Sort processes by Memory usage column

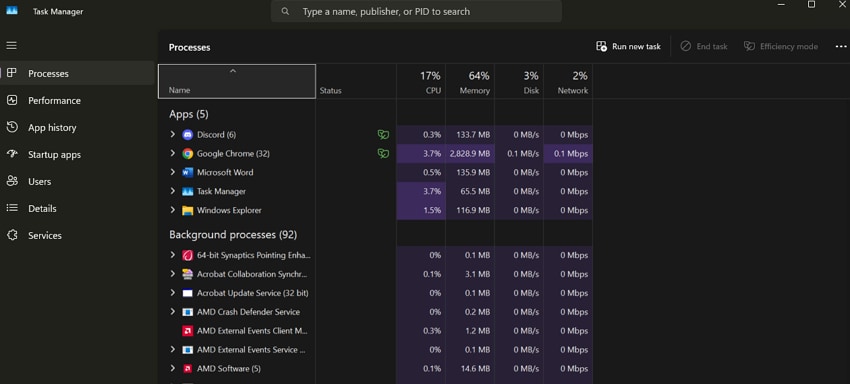click(x=470, y=82)
